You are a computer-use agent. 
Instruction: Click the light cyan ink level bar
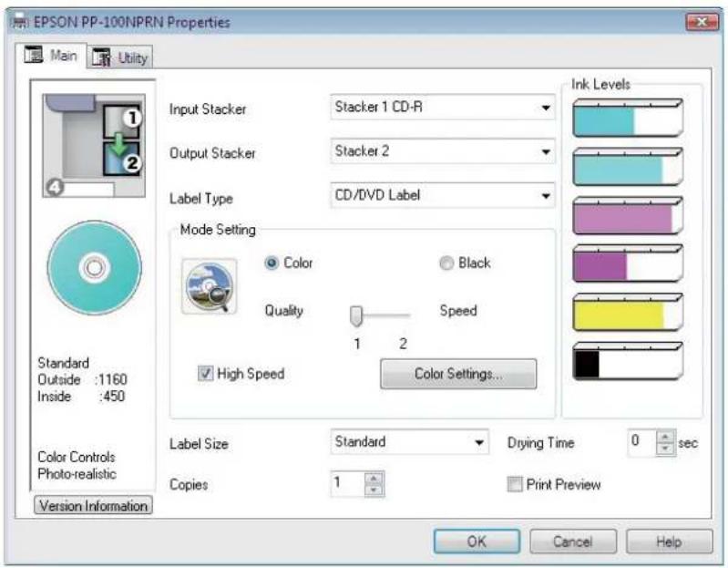point(628,167)
